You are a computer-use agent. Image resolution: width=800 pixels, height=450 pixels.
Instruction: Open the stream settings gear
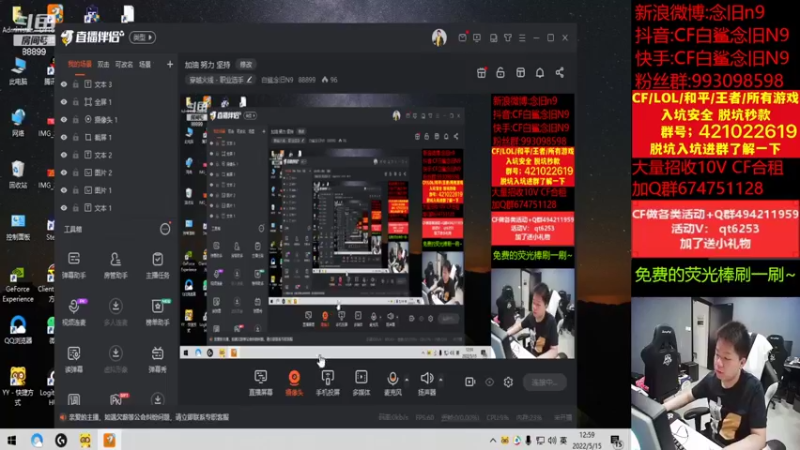[508, 382]
